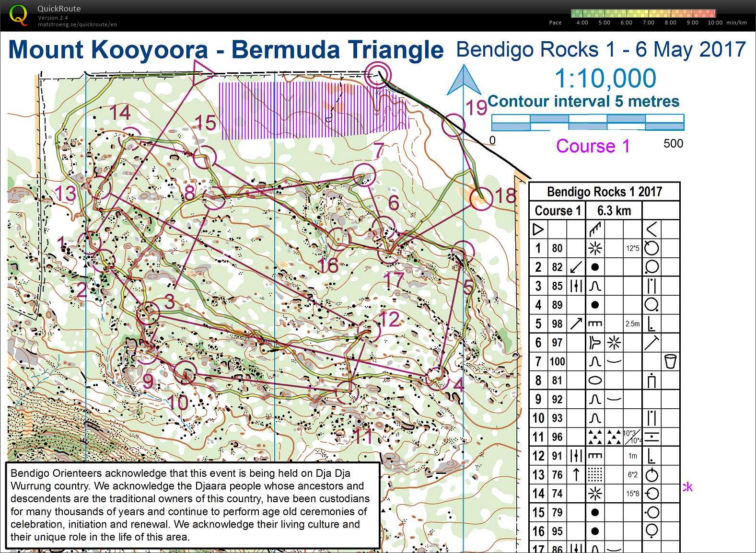Select control circle 19 on the map
Viewport: 756px width, 553px height.
453,126
